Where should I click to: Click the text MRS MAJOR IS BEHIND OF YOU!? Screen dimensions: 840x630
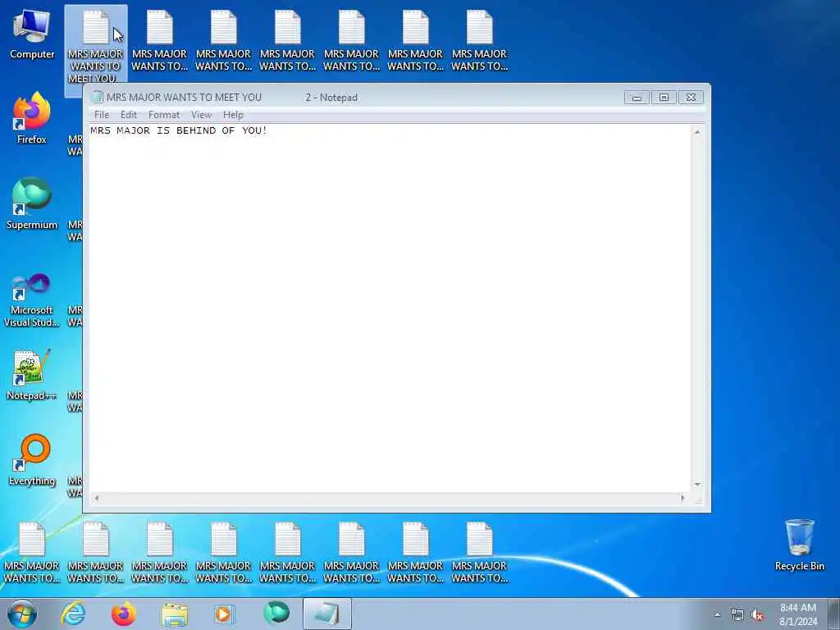[x=178, y=130]
